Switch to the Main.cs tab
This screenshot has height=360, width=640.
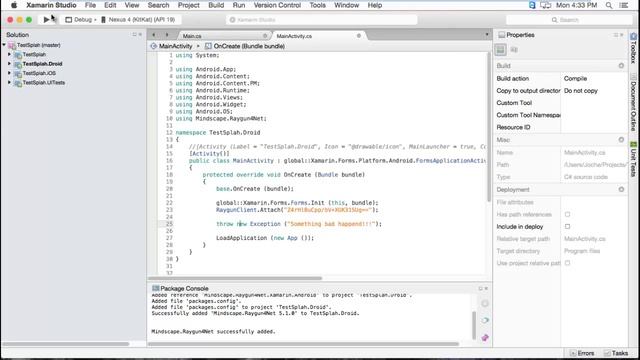(192, 36)
